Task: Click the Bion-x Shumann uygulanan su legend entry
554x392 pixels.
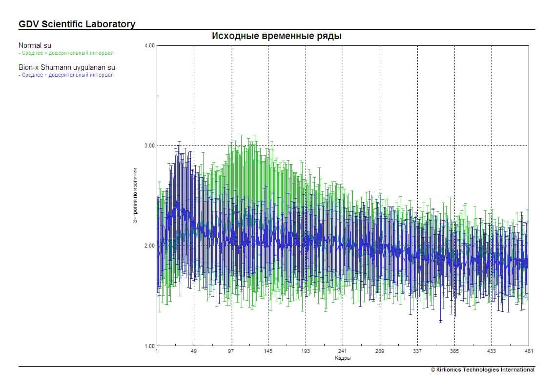Action: pos(67,67)
